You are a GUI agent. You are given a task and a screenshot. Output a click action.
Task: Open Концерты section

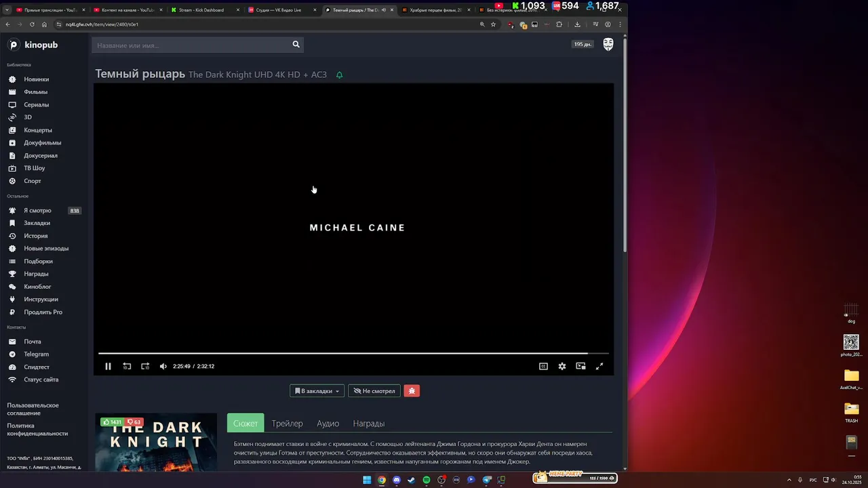(38, 130)
